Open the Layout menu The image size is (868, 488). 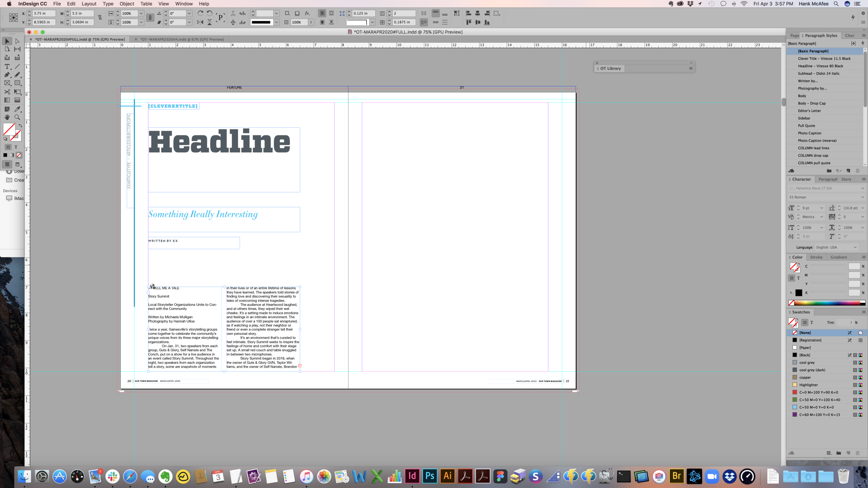[x=89, y=4]
